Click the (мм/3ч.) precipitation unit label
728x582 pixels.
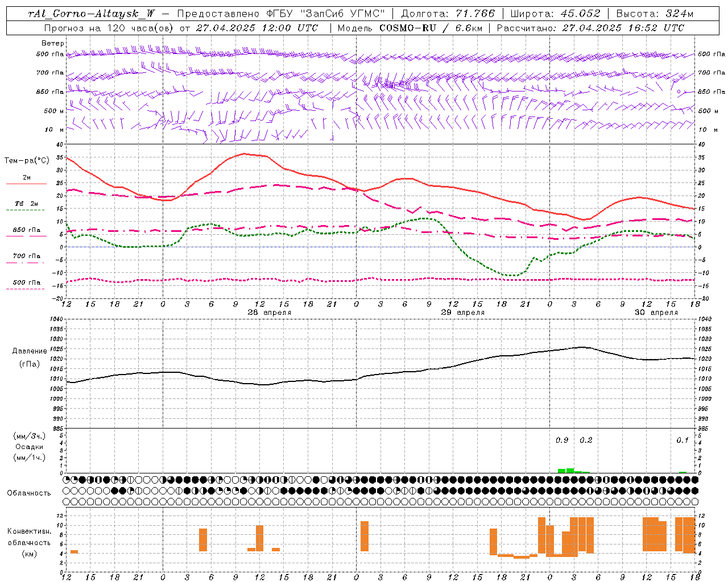(29, 436)
